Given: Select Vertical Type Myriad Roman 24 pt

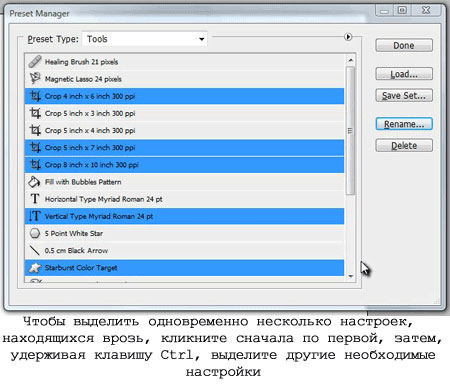Looking at the screenshot, I should tap(184, 216).
